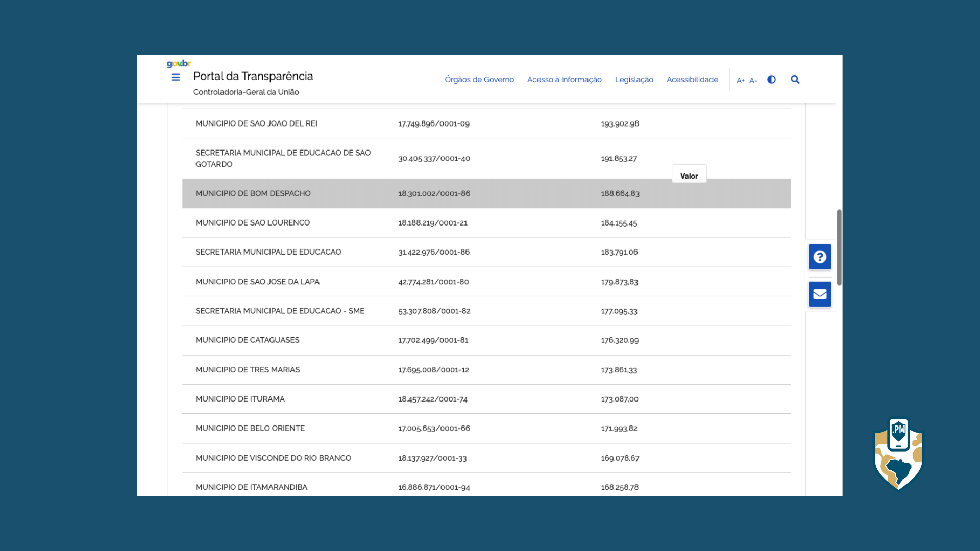Click Portal da Transparência title

point(253,76)
